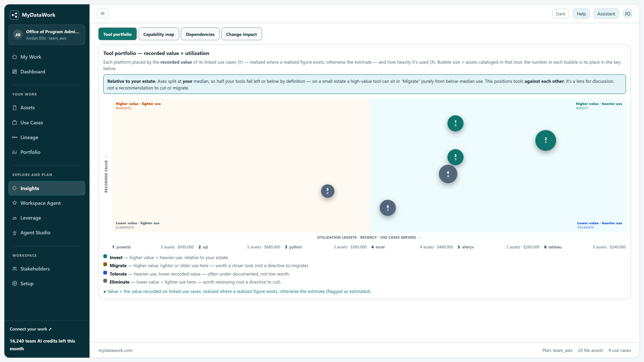Image resolution: width=644 pixels, height=362 pixels.
Task: Select bubble 6 for tableau
Action: pyautogui.click(x=388, y=208)
